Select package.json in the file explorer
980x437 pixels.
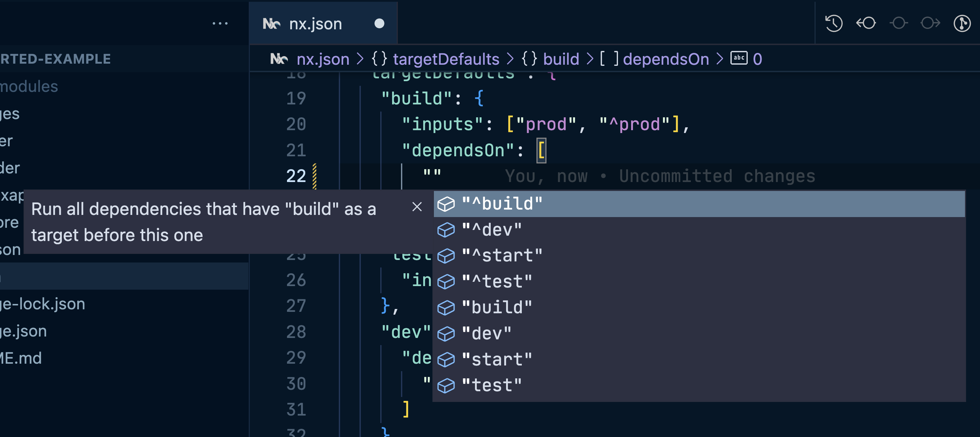23,331
